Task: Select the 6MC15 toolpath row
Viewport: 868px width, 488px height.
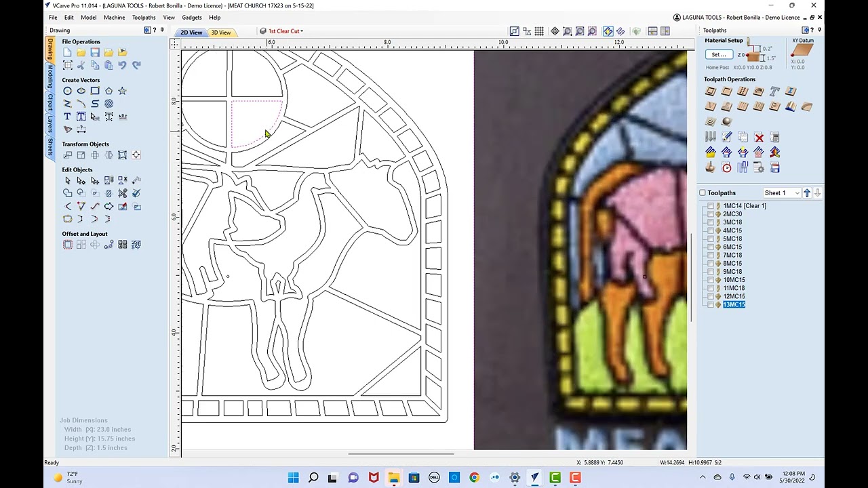Action: pyautogui.click(x=732, y=247)
